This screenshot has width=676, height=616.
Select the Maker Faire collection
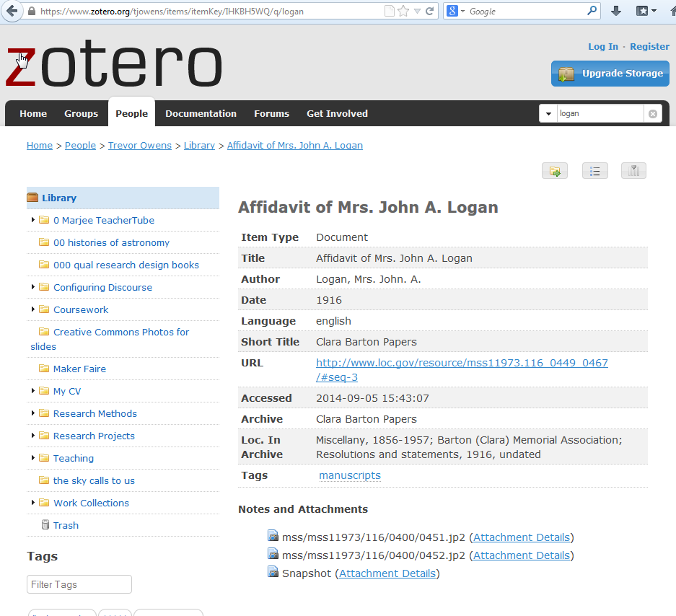click(x=79, y=369)
